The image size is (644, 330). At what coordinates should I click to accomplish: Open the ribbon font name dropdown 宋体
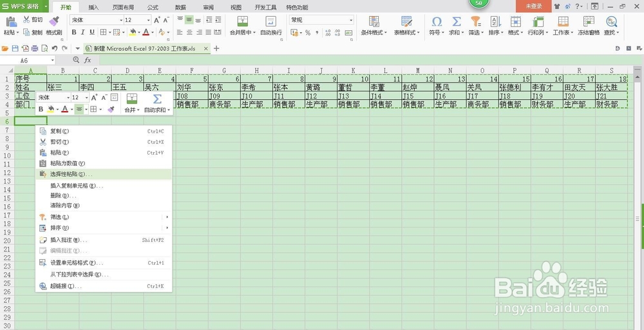point(121,20)
